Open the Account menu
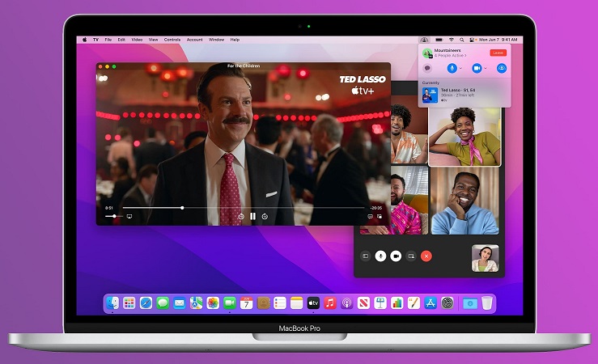Viewport: 598px width, 364px height. coord(194,40)
